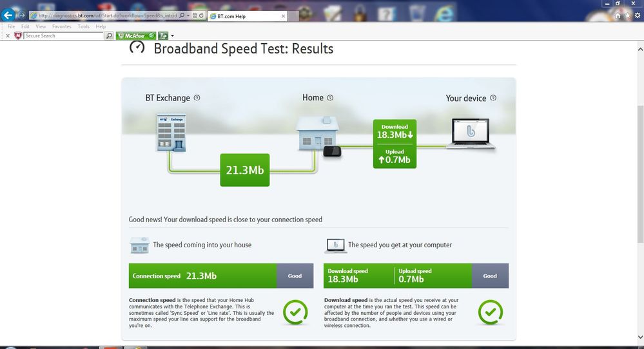Open the Favorites star icon

tap(628, 15)
